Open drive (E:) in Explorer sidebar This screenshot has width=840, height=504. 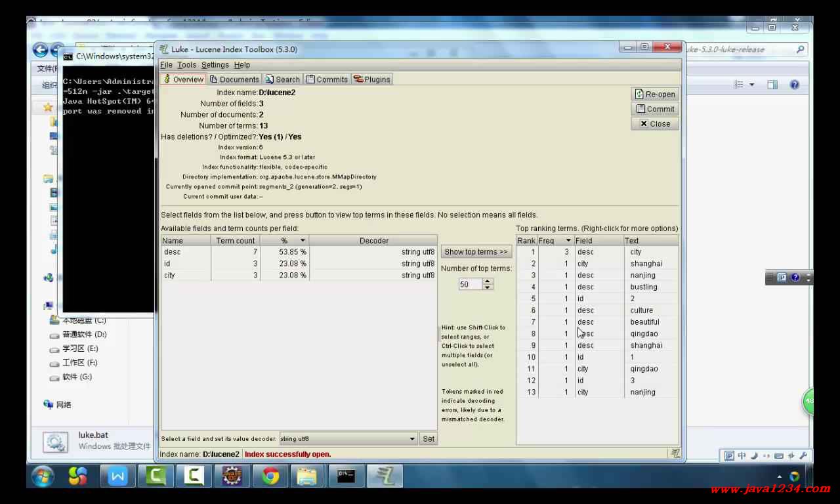[73, 348]
